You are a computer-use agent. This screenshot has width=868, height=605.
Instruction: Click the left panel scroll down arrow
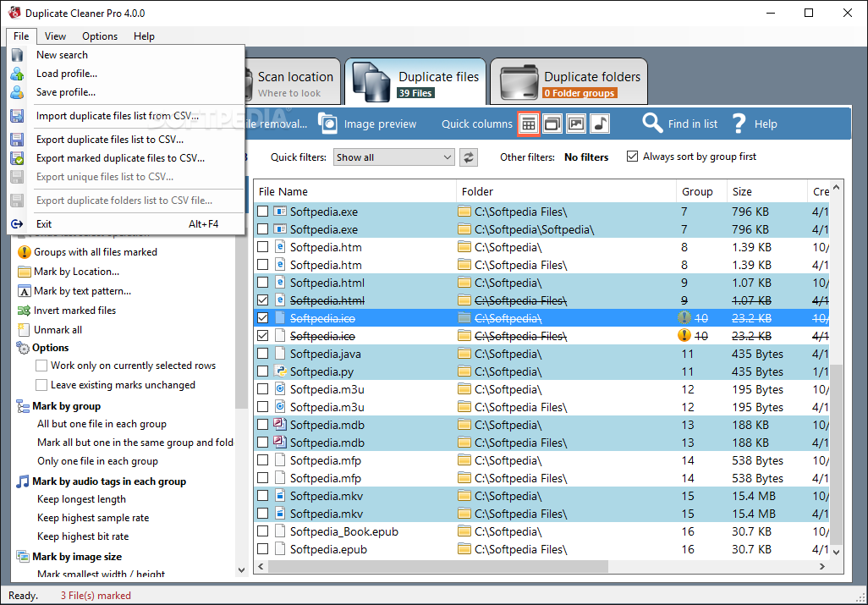click(x=241, y=569)
